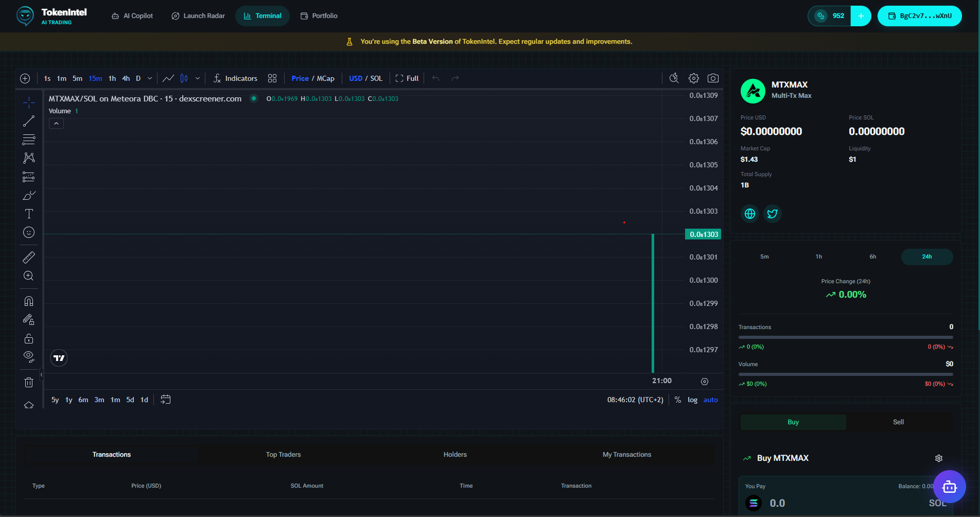This screenshot has height=517, width=980.
Task: Switch chart currency to USD
Action: click(x=356, y=78)
